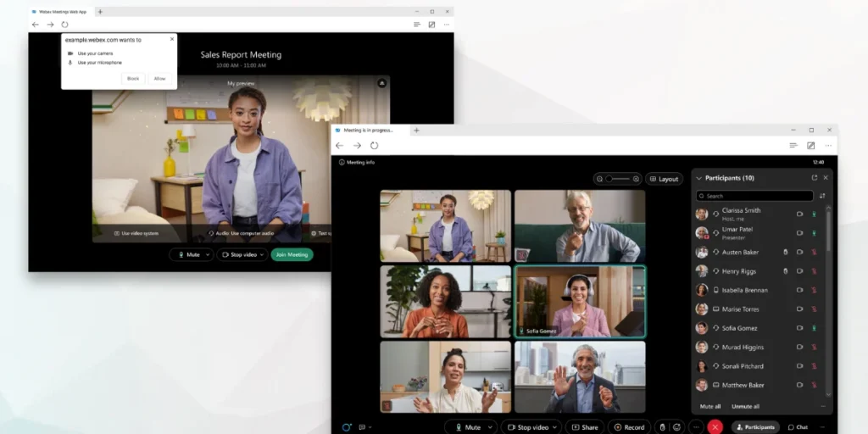This screenshot has height=434, width=868.
Task: Unmute Austen Baker's microphone
Action: click(x=815, y=252)
